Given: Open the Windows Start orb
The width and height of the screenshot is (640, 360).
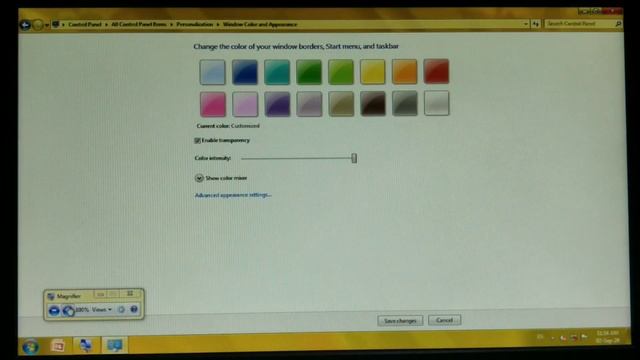Looking at the screenshot, I should click(x=31, y=347).
